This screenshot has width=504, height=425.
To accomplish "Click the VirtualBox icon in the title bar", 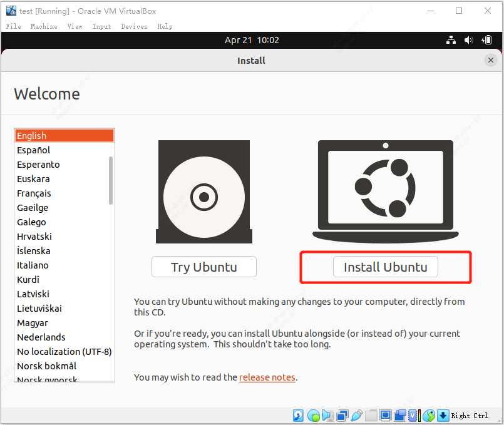I will click(x=11, y=11).
